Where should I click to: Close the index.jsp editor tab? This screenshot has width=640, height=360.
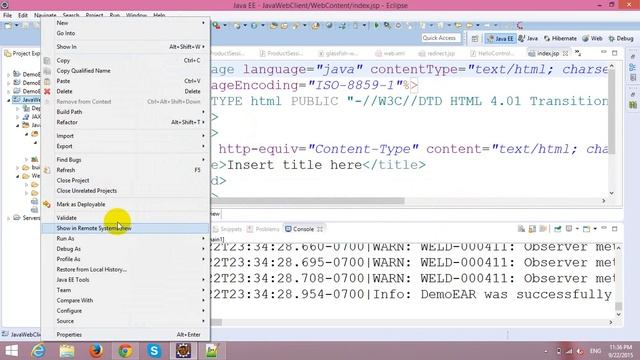(565, 53)
